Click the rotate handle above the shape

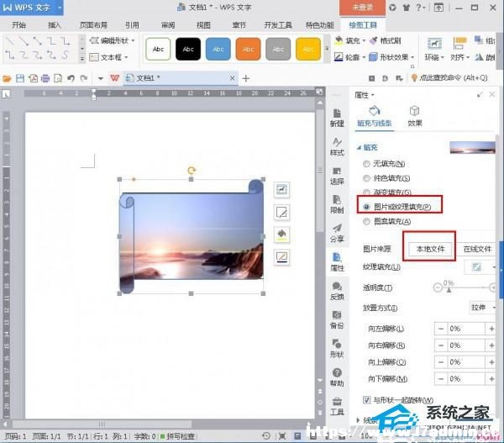point(192,170)
